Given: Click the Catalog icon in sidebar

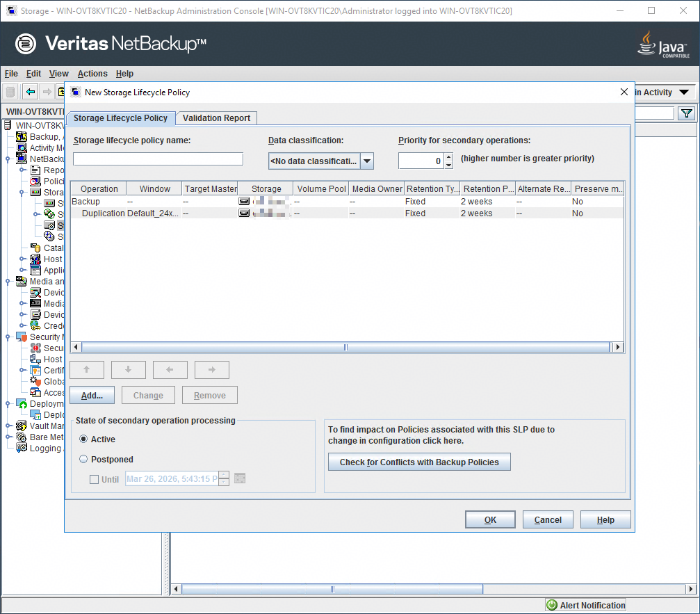Looking at the screenshot, I should [36, 248].
